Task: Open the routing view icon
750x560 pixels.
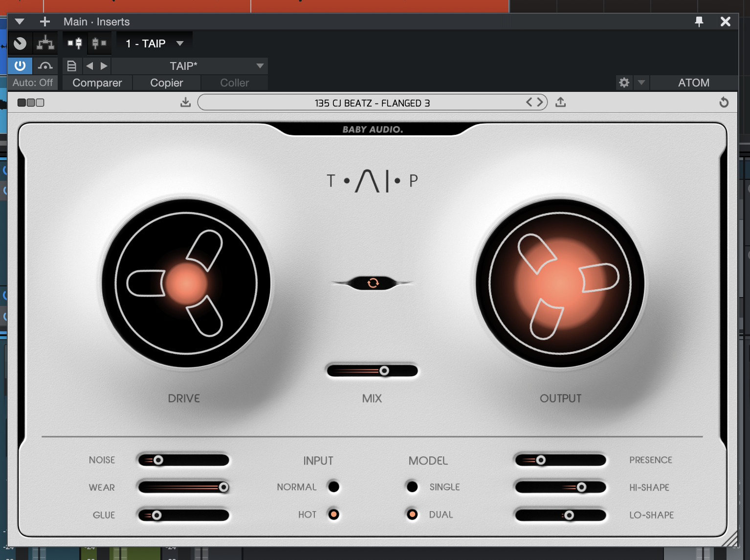Action: pos(45,43)
